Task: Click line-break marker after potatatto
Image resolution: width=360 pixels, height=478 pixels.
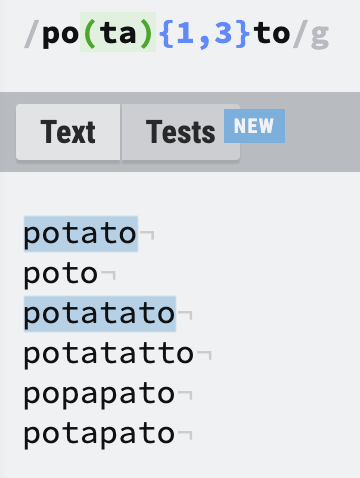Action: click(x=204, y=354)
